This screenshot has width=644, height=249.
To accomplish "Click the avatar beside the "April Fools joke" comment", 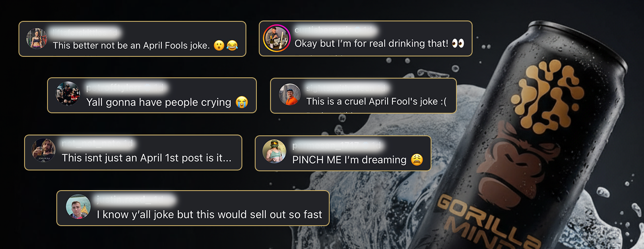I will [37, 39].
